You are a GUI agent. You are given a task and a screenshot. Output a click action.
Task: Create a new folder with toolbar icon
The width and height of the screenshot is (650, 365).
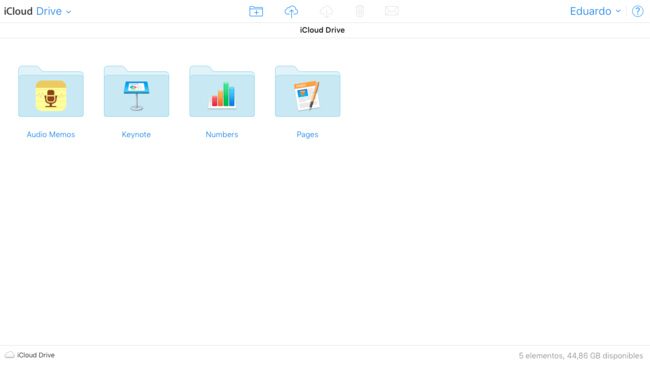pyautogui.click(x=256, y=11)
